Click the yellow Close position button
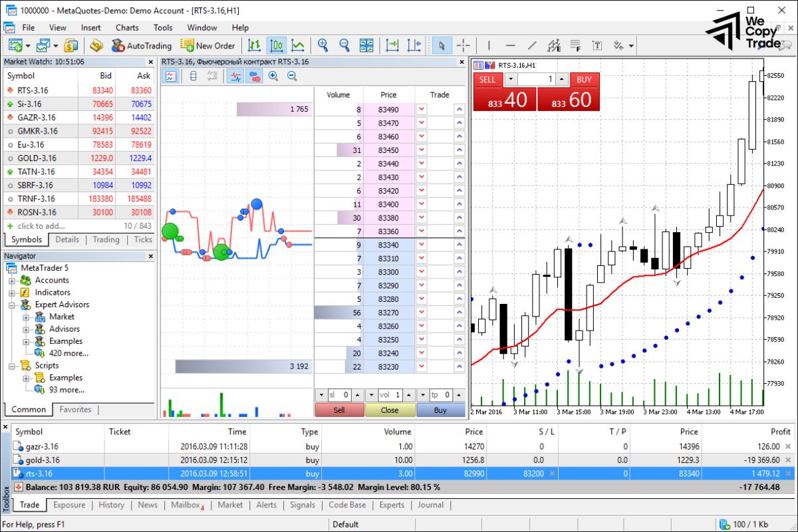The image size is (798, 532). 390,410
